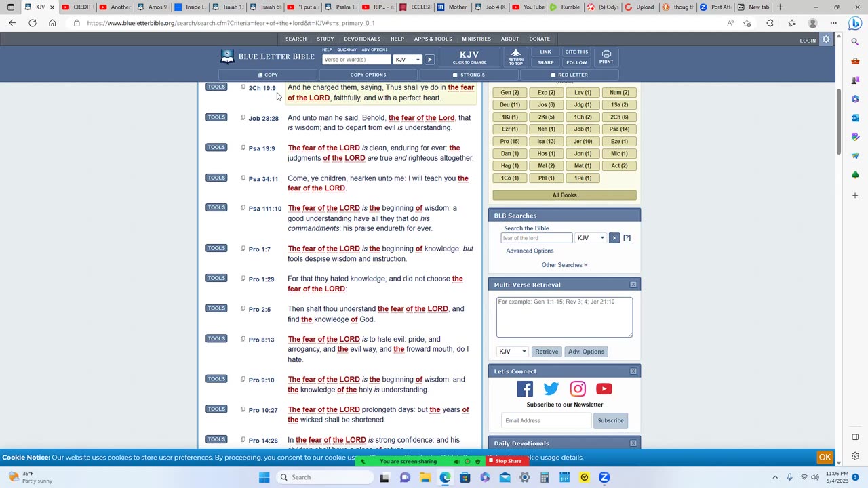Open the settings gear next to Login

(x=826, y=40)
